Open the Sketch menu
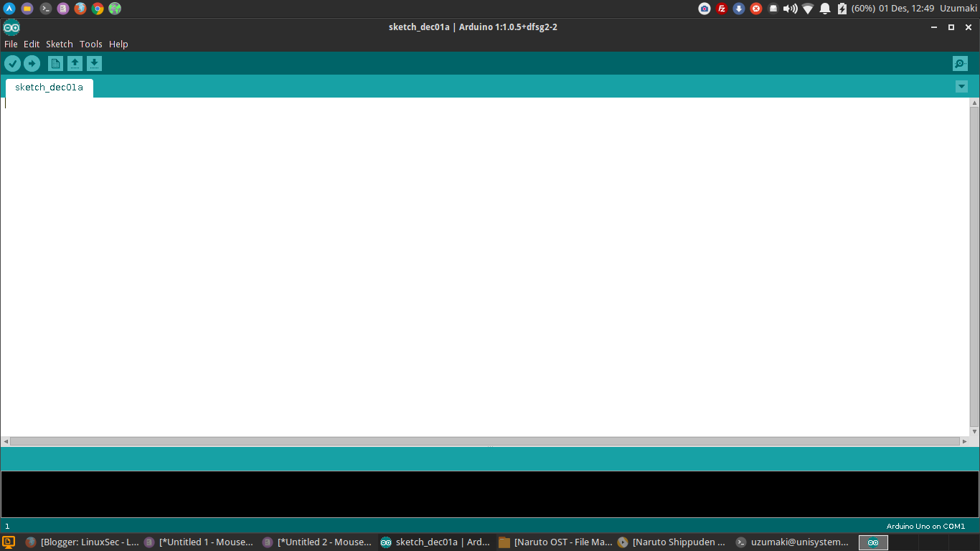Screen dimensions: 980x551 [x=59, y=44]
